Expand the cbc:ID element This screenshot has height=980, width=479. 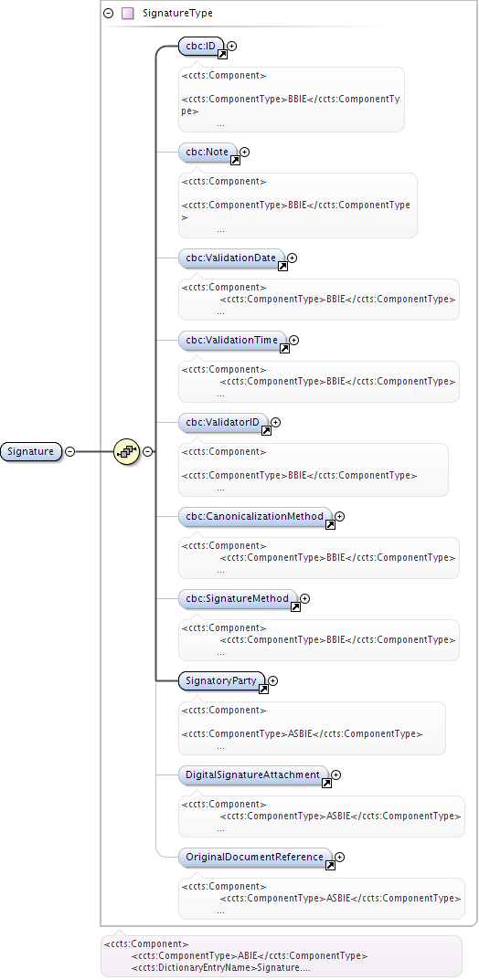click(x=232, y=46)
